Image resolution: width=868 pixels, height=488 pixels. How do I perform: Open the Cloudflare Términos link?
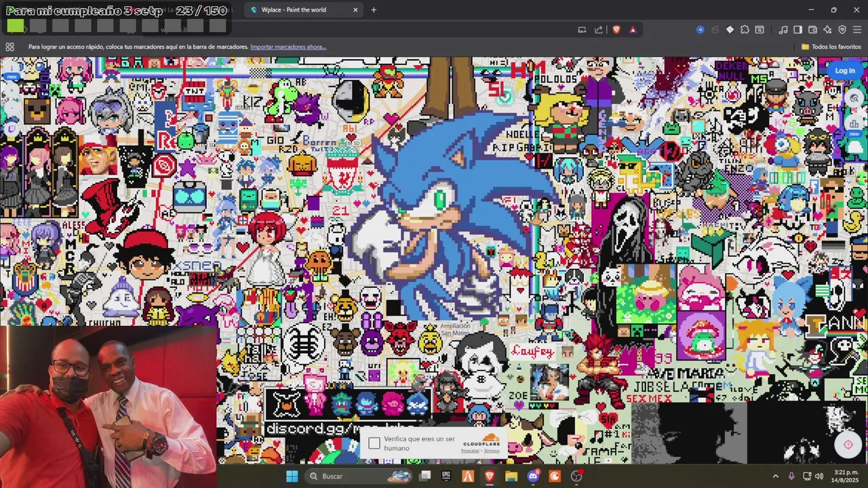pos(492,451)
